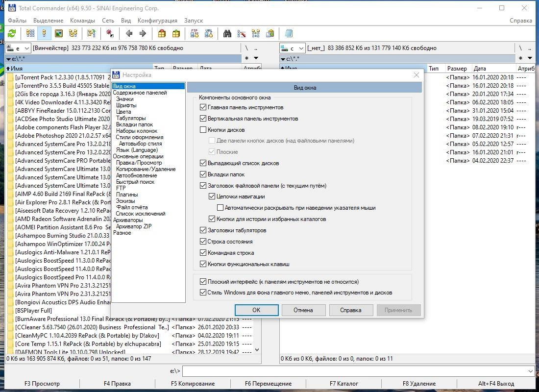Select '[AIMP 4.60 Build 2169 Final RePack' folder
Image resolution: width=539 pixels, height=392 pixels.
tap(63, 194)
